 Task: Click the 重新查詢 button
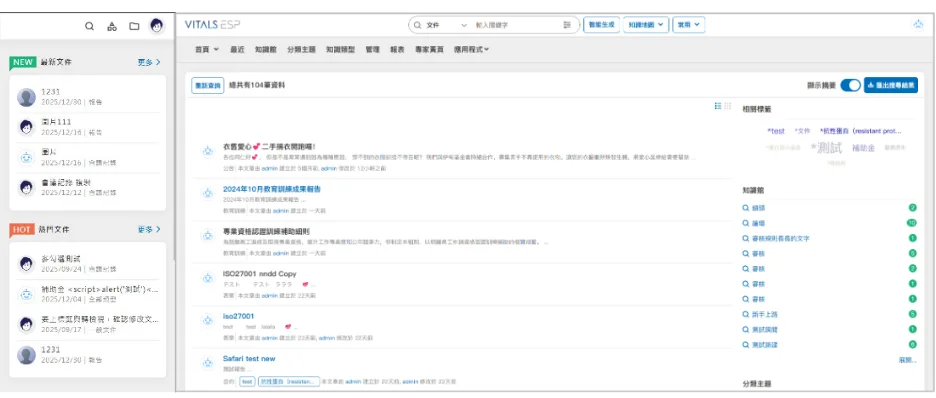[x=208, y=85]
